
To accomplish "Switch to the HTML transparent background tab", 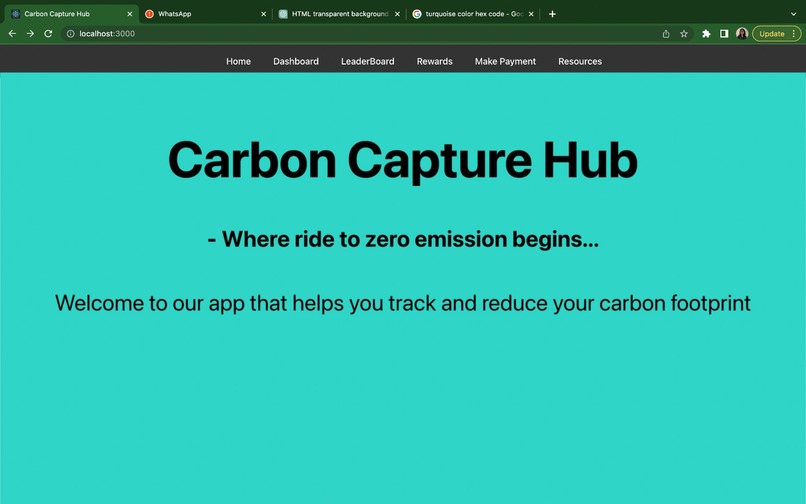I will coord(339,14).
